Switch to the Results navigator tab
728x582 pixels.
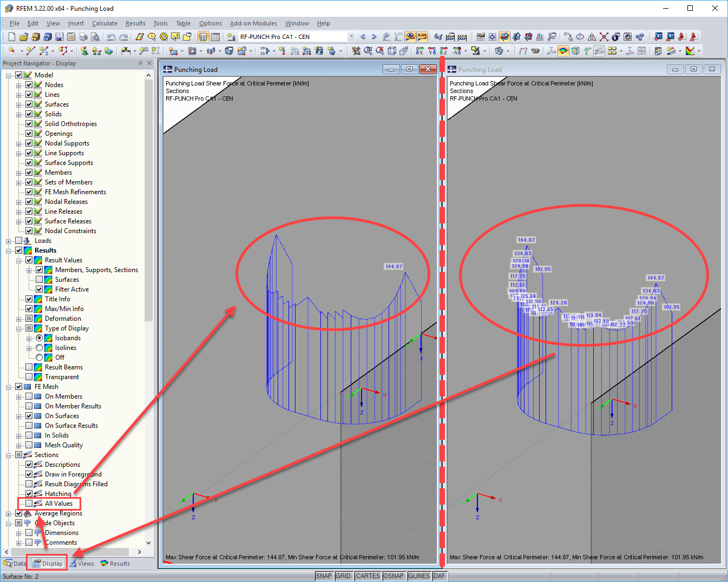coord(115,564)
